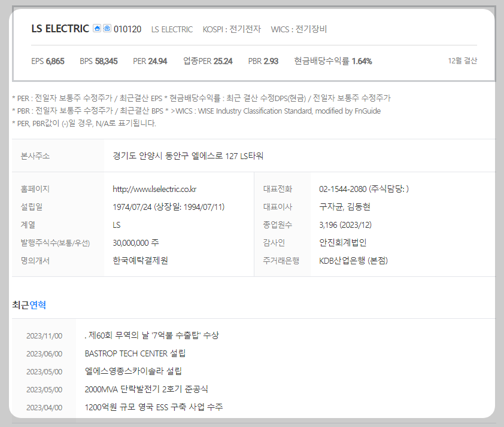Select the 명의개서 row label
504x427 pixels.
[35, 260]
